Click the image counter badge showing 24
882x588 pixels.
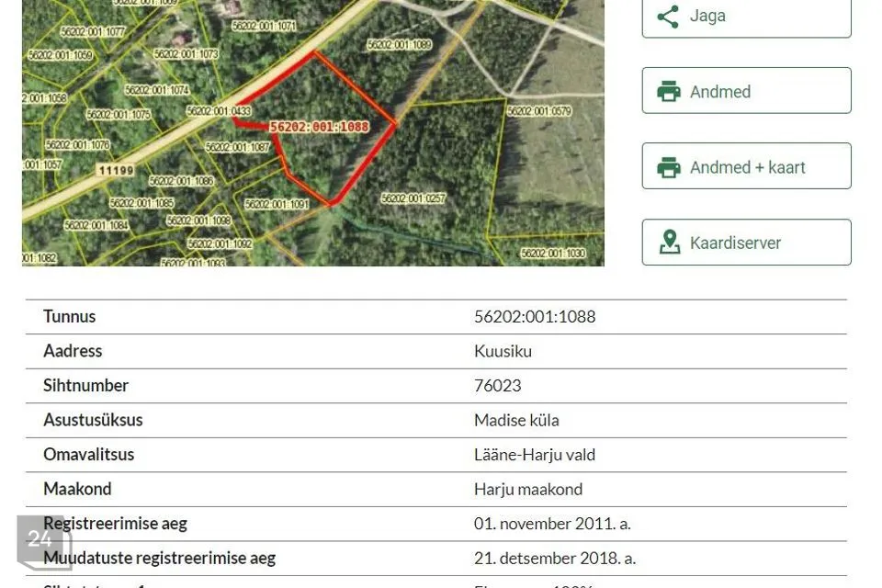pyautogui.click(x=44, y=542)
